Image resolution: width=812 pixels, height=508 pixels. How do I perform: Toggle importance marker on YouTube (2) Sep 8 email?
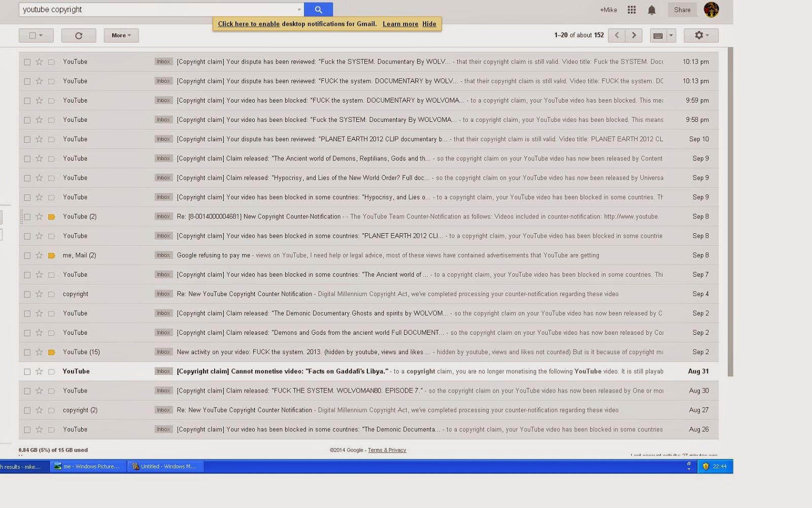(x=51, y=217)
